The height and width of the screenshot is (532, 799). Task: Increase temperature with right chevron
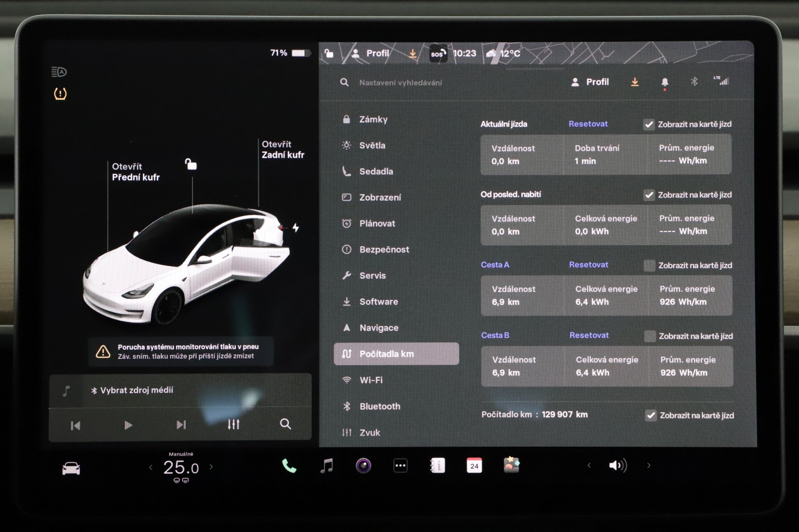click(211, 467)
